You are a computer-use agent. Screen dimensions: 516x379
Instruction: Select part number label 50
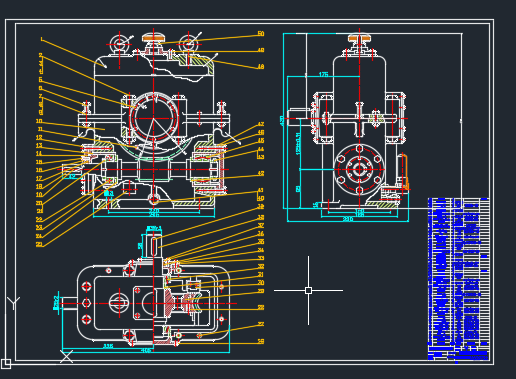[261, 34]
